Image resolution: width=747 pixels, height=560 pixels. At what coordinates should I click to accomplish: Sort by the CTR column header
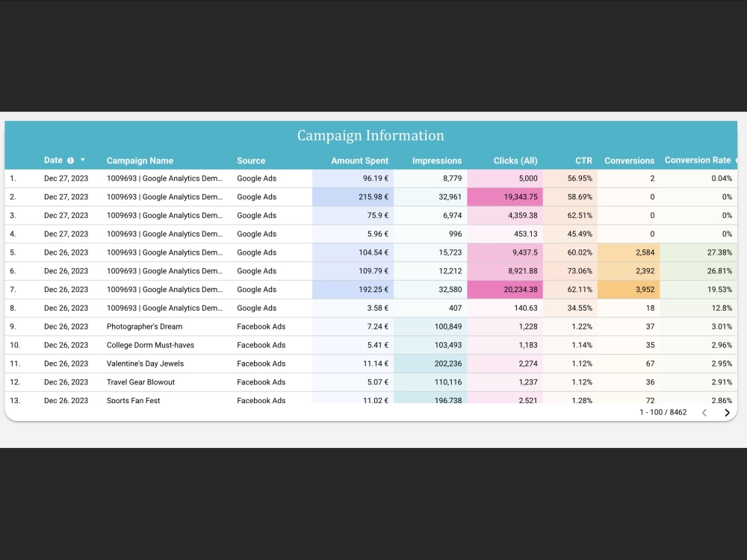583,160
